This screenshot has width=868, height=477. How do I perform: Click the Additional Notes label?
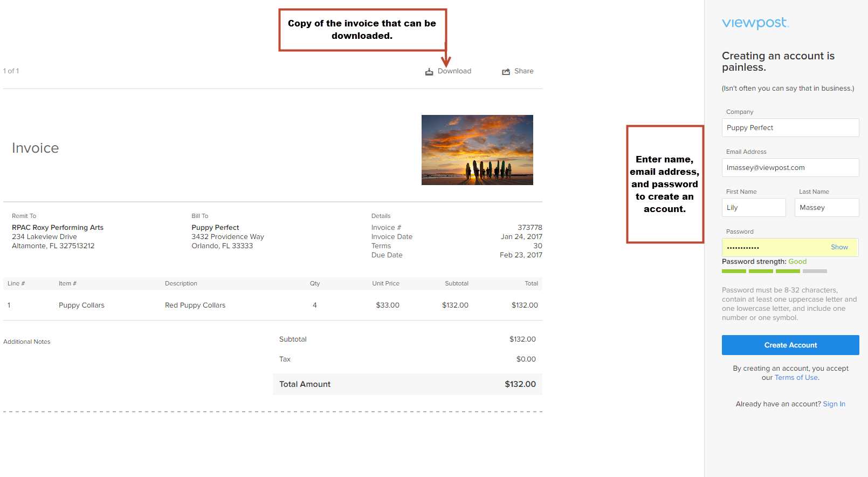(27, 342)
